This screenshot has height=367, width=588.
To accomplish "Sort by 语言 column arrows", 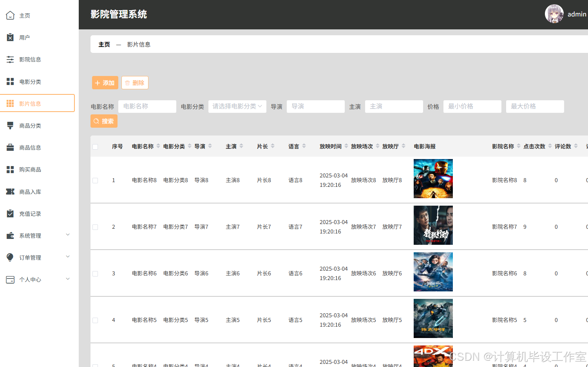I will pos(304,146).
